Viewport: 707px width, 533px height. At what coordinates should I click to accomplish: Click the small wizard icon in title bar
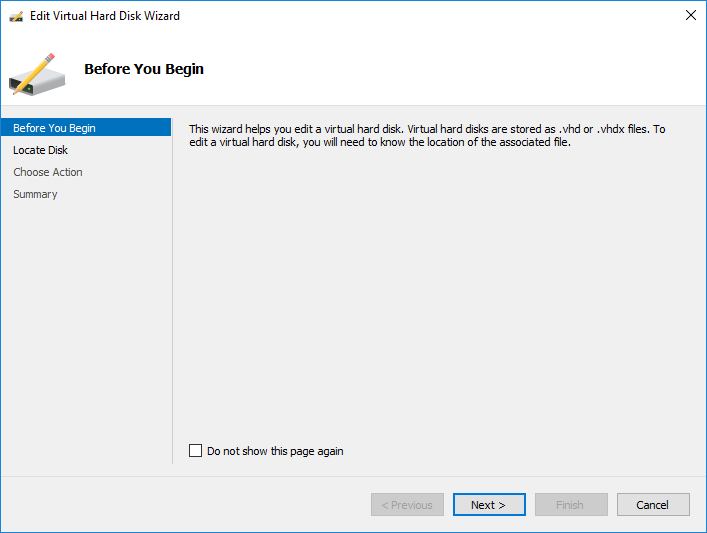tap(16, 16)
